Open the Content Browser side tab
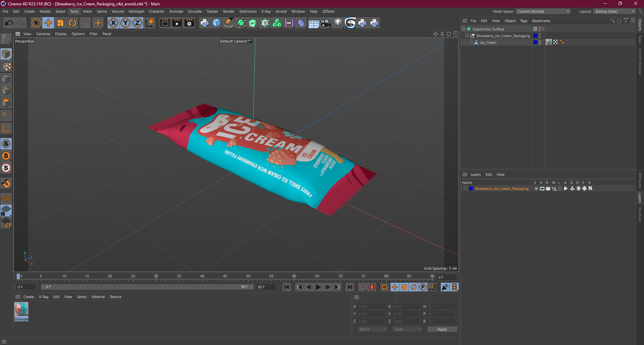644x345 pixels. 640,62
